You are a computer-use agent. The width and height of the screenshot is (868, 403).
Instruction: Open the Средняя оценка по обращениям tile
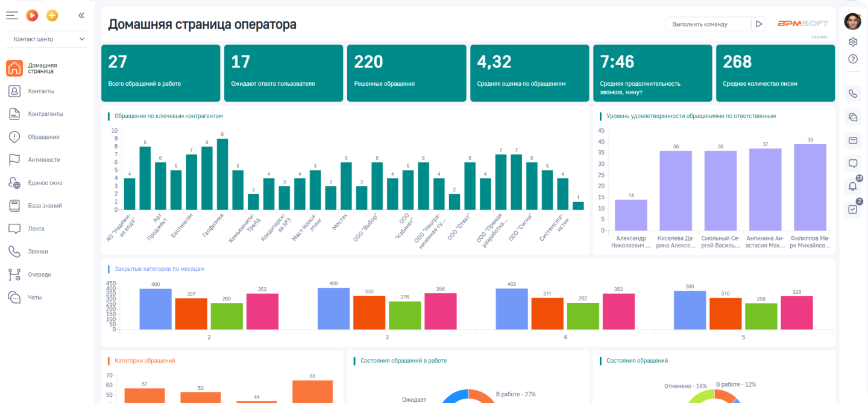(530, 73)
